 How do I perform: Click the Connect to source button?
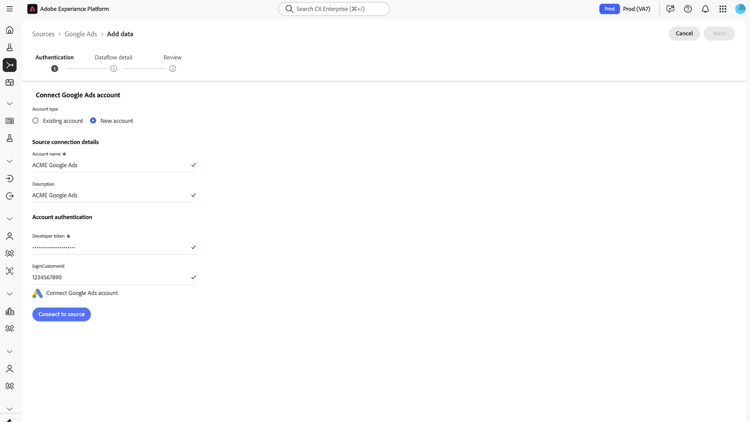click(x=61, y=314)
